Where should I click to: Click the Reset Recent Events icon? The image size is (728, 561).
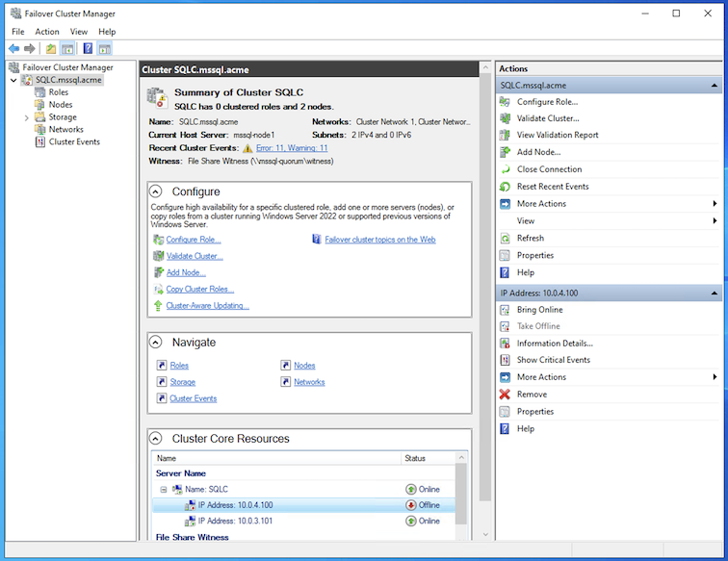505,187
